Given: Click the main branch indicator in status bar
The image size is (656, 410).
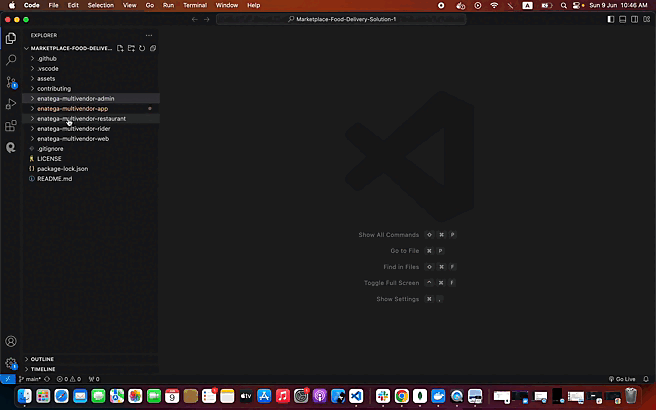Looking at the screenshot, I should point(31,379).
